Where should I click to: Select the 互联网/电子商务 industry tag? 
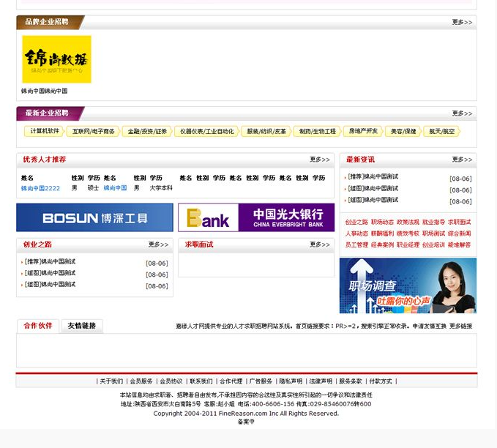click(93, 131)
